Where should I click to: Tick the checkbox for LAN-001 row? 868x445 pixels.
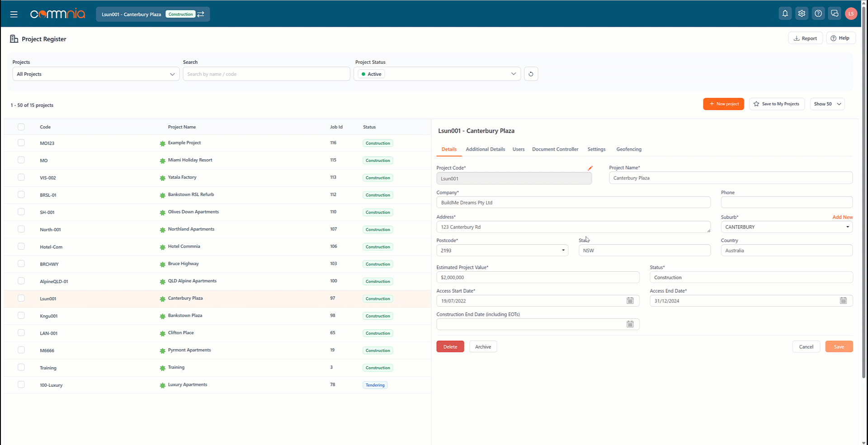tap(21, 333)
